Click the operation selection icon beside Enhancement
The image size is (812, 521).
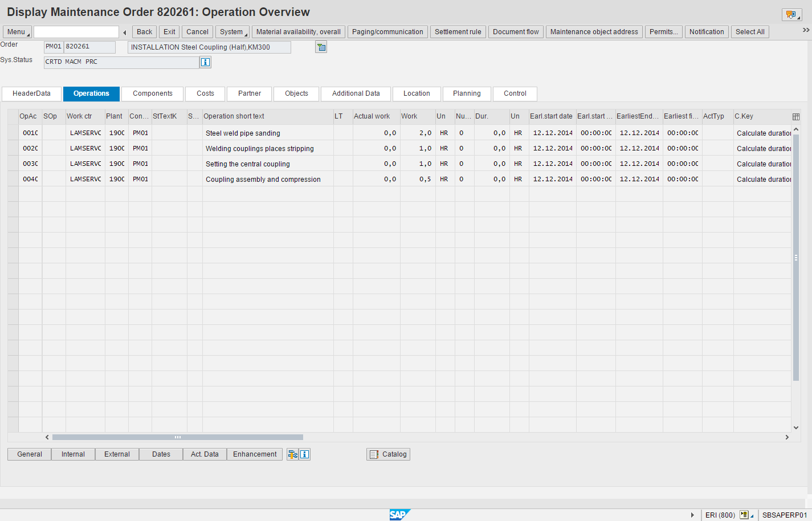click(x=292, y=454)
